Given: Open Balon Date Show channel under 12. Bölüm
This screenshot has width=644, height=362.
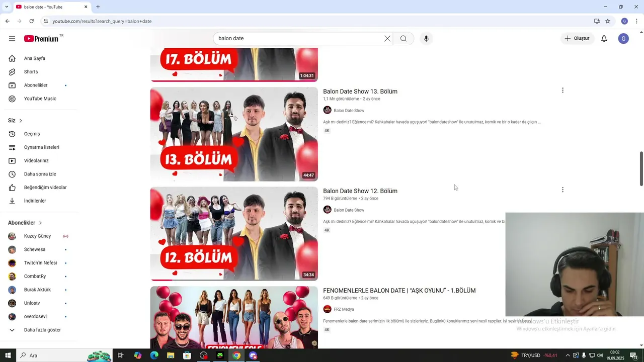Looking at the screenshot, I should pyautogui.click(x=349, y=210).
